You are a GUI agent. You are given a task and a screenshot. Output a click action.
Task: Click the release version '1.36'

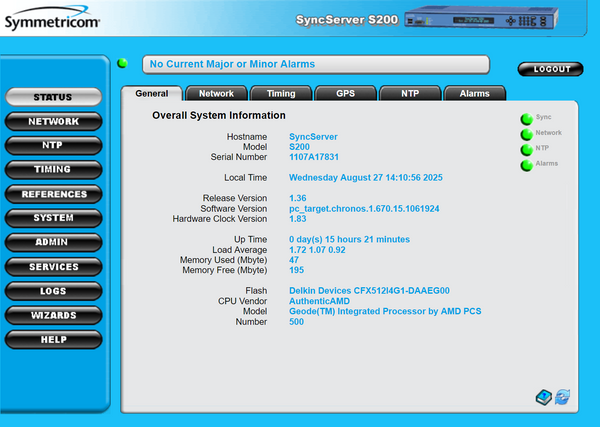click(x=298, y=198)
